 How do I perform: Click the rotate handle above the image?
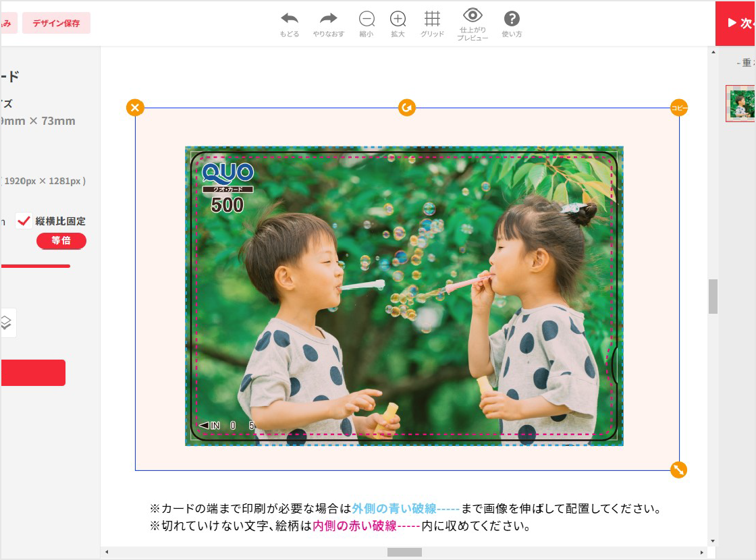tap(406, 107)
